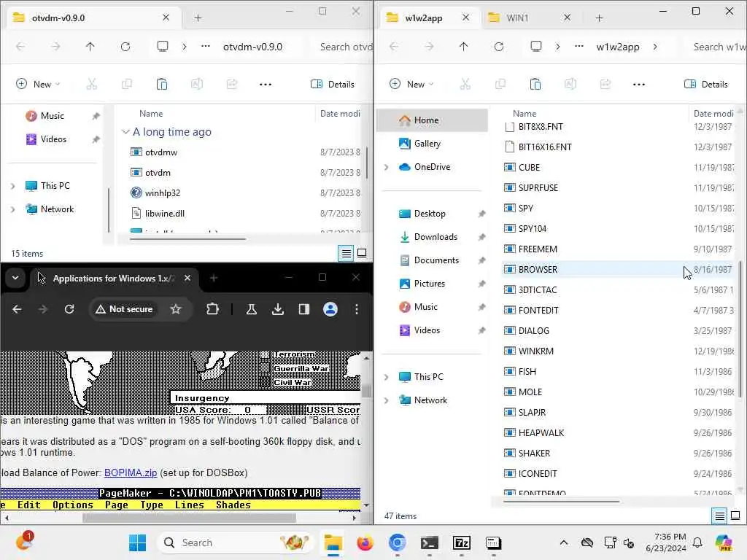This screenshot has height=560, width=747.
Task: Bookmark this page with the star icon
Action: [x=176, y=309]
